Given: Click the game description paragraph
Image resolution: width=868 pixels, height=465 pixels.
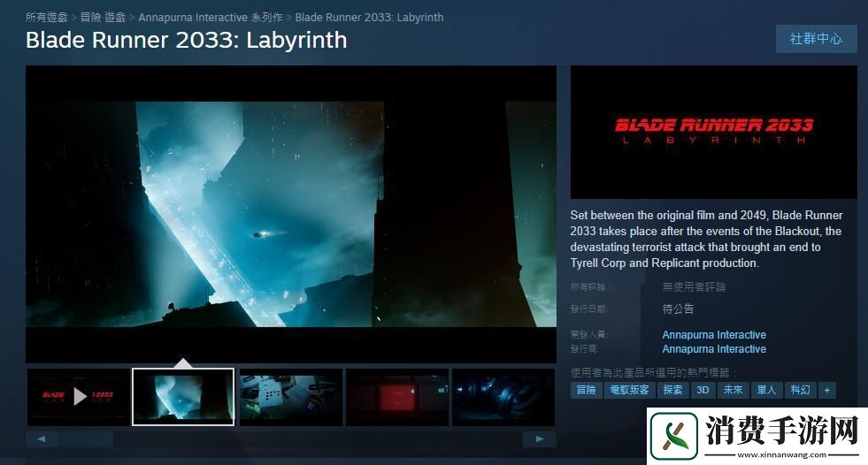Looking at the screenshot, I should coord(706,239).
